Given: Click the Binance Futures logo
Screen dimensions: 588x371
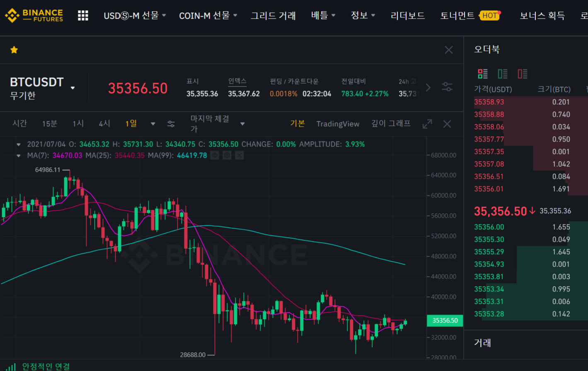Looking at the screenshot, I should (x=34, y=16).
